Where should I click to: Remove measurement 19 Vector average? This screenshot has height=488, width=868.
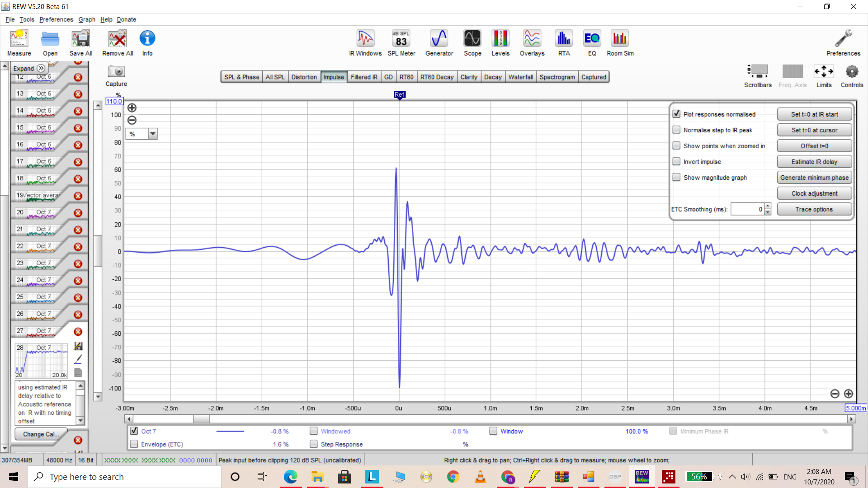[x=78, y=196]
